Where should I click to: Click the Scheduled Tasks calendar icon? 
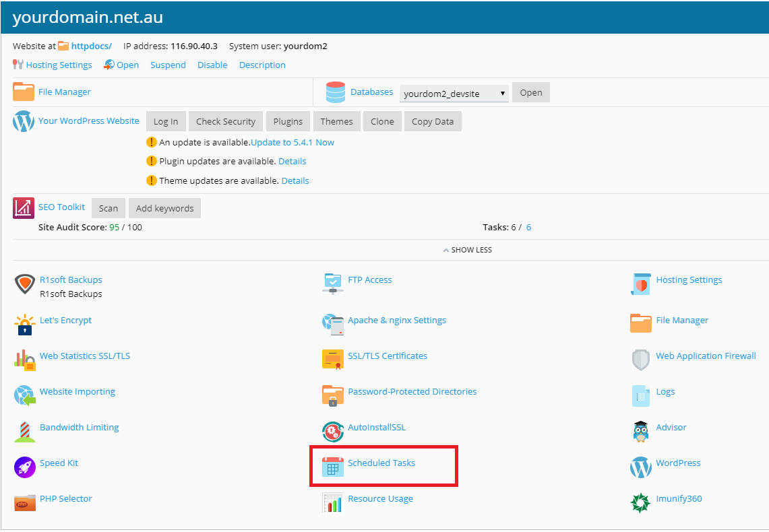332,467
